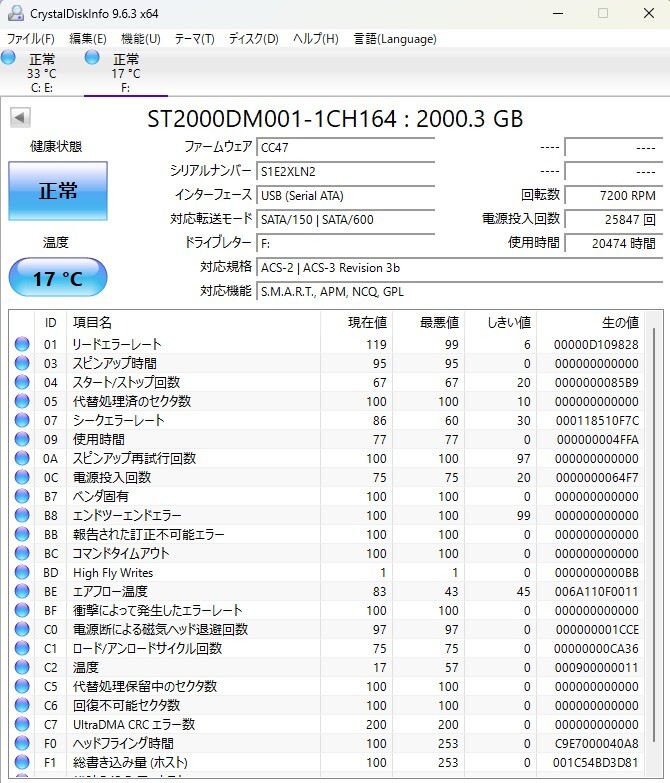This screenshot has width=670, height=783.
Task: Click raw value 006A110F0011 in BE row
Action: 596,591
